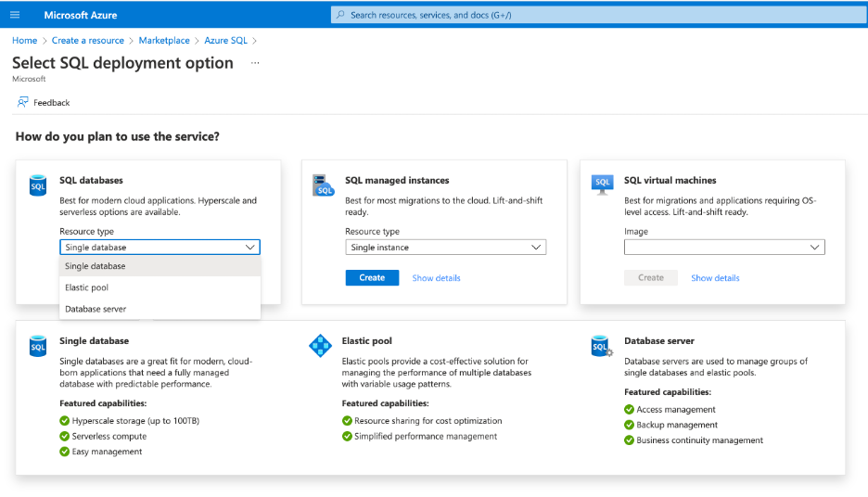Go to Marketplace in the breadcrumb
Viewport: 868px width, 497px height.
[164, 41]
